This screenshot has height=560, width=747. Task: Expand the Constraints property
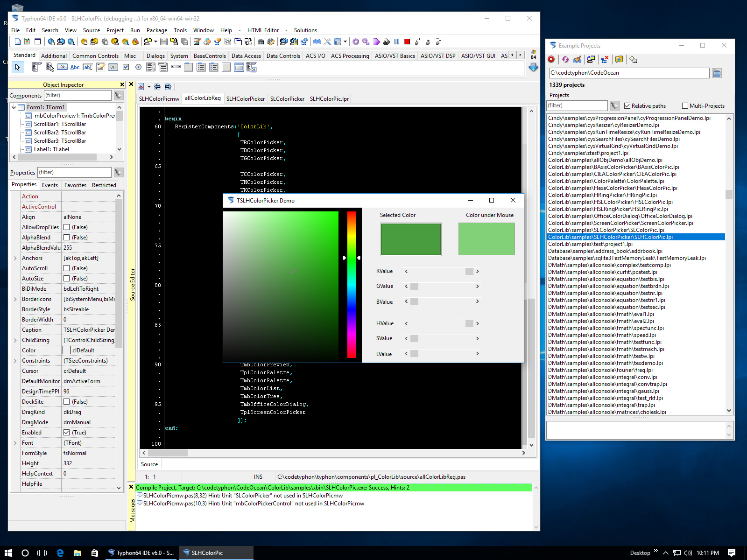click(x=15, y=361)
